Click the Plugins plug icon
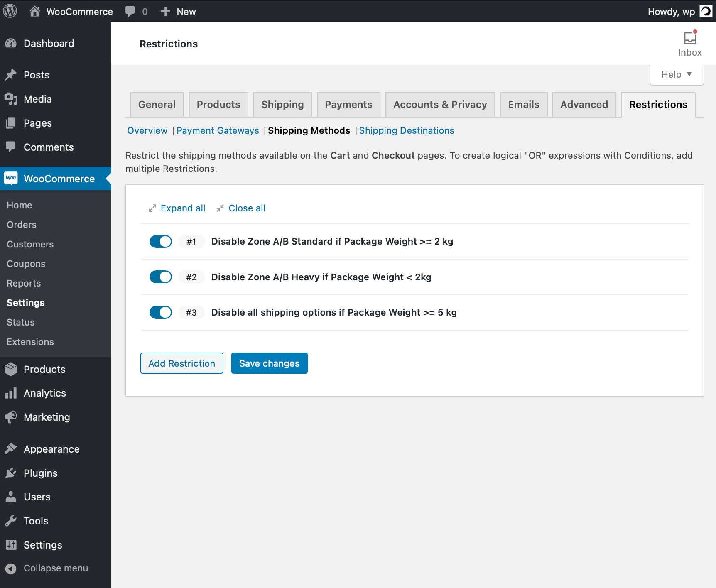 click(x=11, y=473)
